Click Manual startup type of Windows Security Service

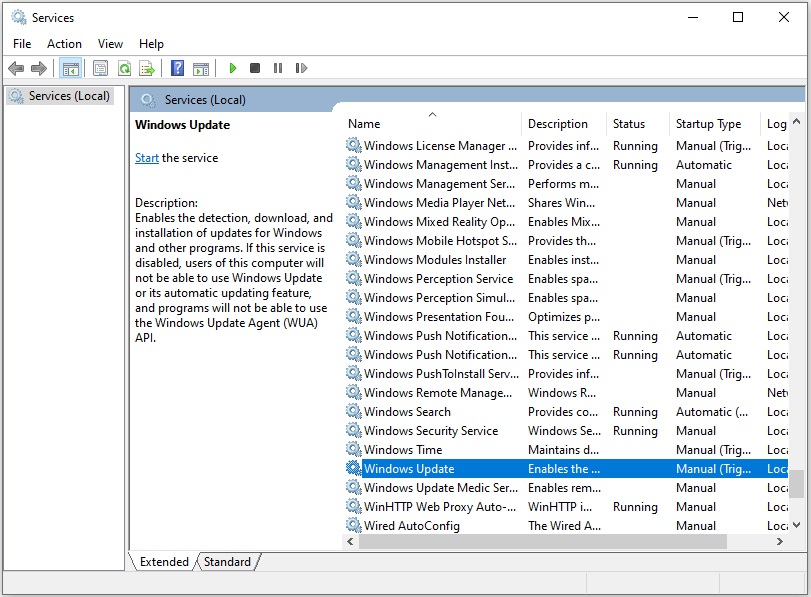pyautogui.click(x=696, y=431)
